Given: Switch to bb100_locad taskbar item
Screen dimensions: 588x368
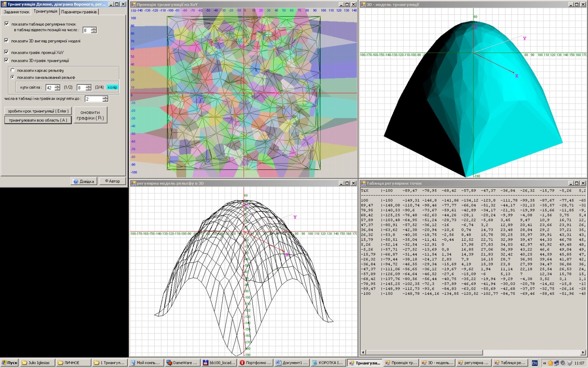Looking at the screenshot, I should (219, 363).
